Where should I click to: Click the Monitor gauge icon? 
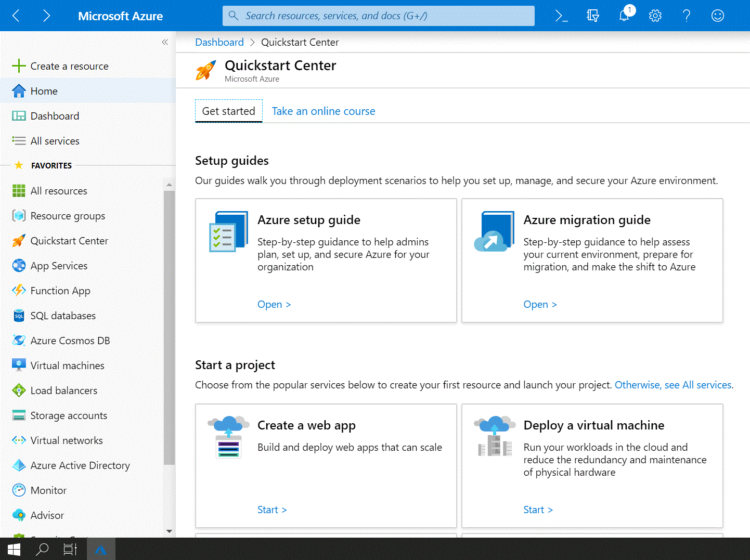[19, 490]
